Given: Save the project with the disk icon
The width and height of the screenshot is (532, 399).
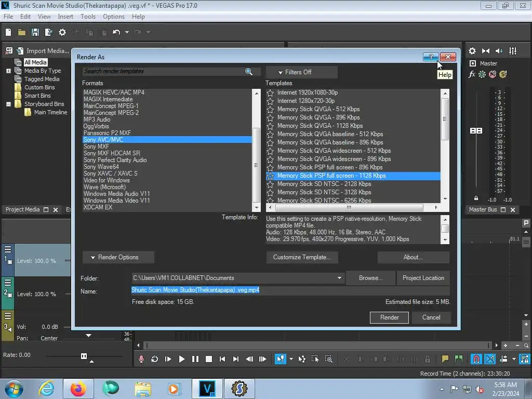Looking at the screenshot, I should click(x=35, y=32).
